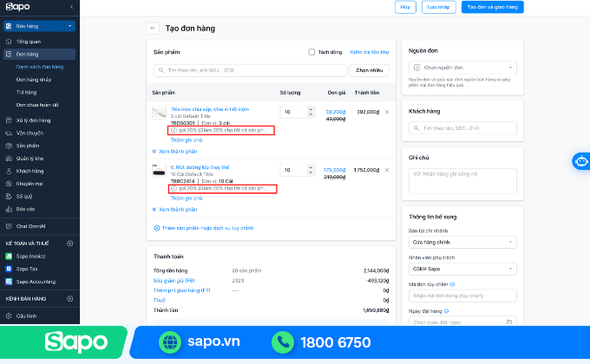Edit unit price 175,200đ
Screen dimensions: 590x364
(x=335, y=170)
